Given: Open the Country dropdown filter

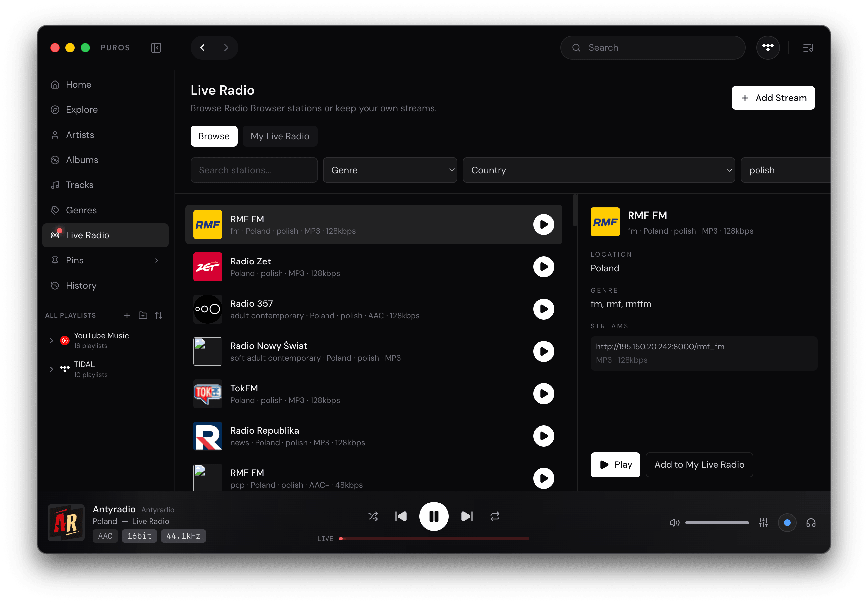Looking at the screenshot, I should pyautogui.click(x=598, y=170).
